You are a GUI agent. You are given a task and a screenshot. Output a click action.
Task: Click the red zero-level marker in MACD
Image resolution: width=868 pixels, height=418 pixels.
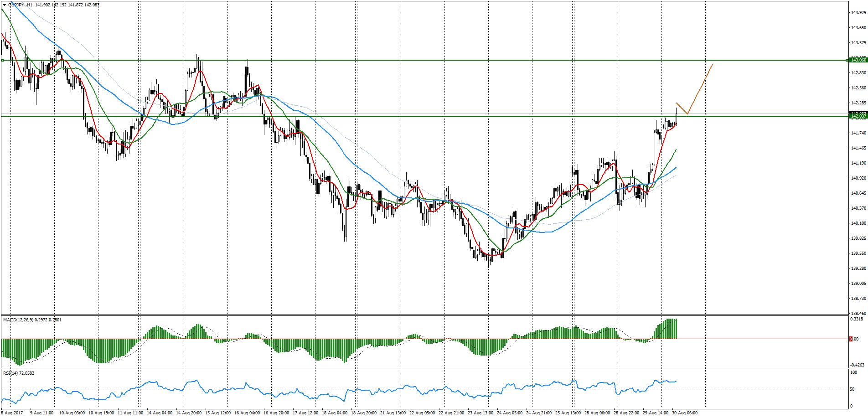[x=851, y=339]
